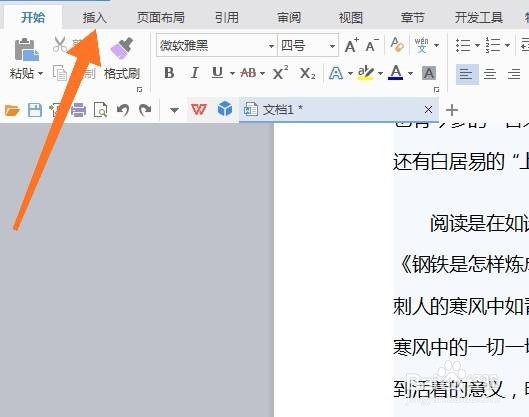Add a new document tab with plus
Image resolution: width=529 pixels, height=417 pixels.
(452, 110)
